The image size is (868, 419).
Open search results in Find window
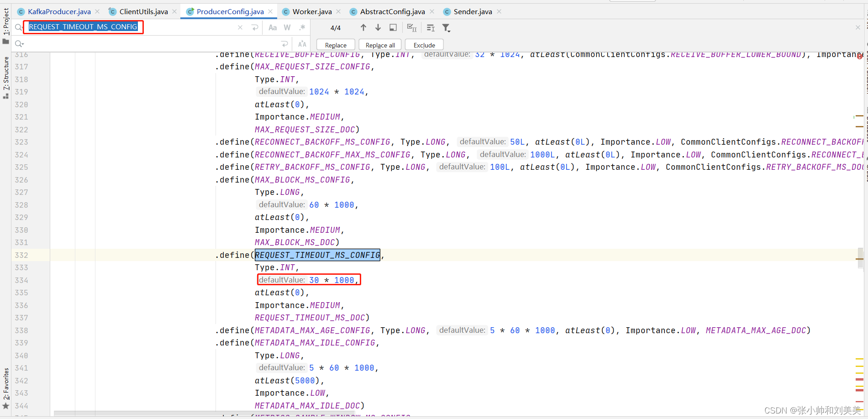(x=393, y=27)
